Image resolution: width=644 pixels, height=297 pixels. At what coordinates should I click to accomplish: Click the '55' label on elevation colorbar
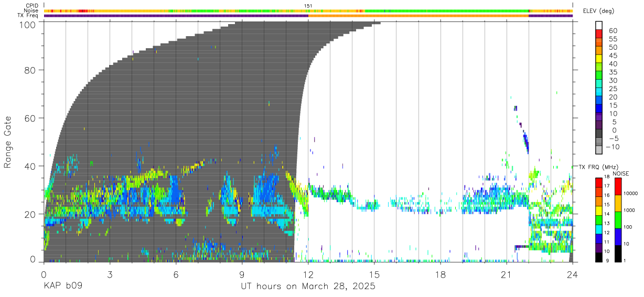tap(612, 39)
